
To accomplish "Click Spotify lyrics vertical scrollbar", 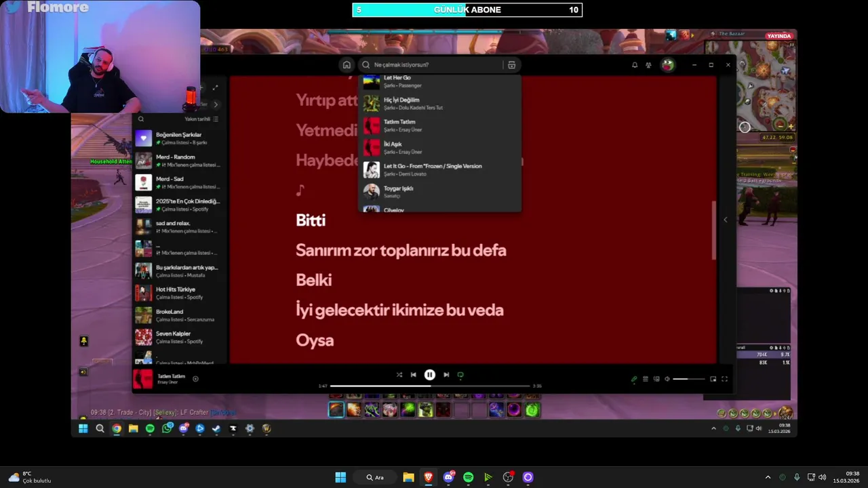I will pos(713,230).
